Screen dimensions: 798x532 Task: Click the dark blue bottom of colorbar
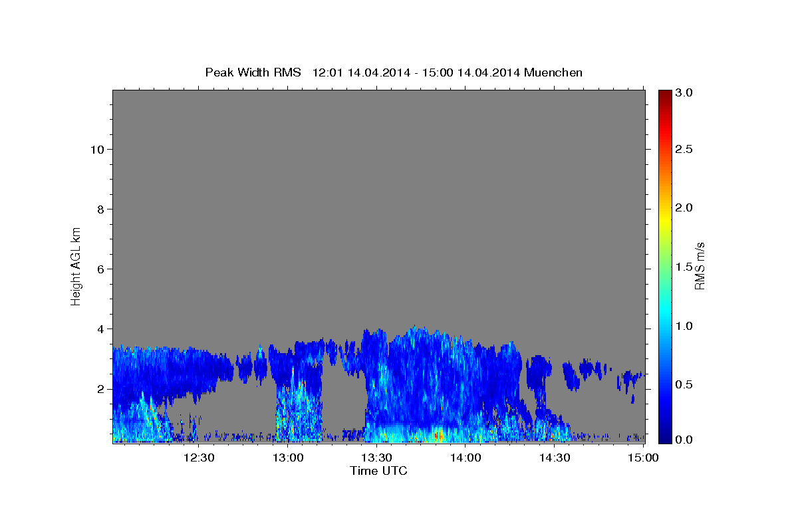[664, 438]
